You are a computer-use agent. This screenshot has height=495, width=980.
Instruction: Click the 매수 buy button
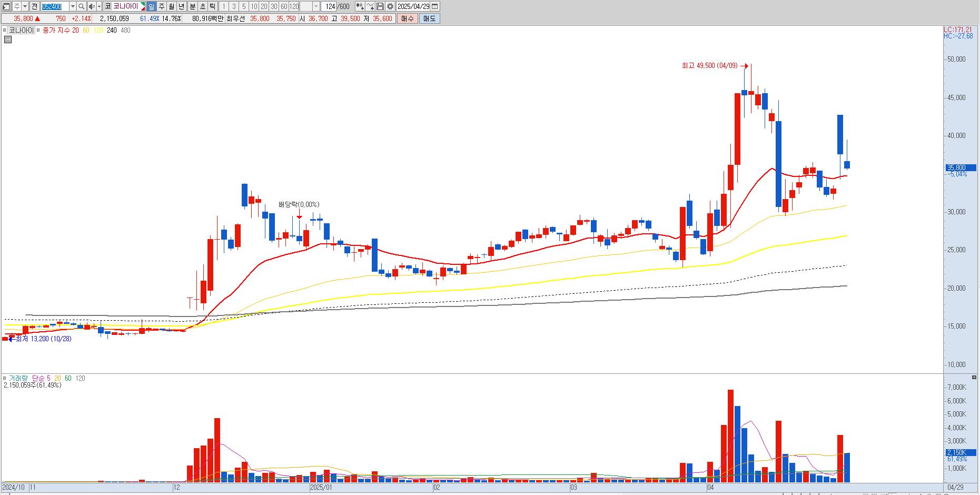[x=408, y=18]
